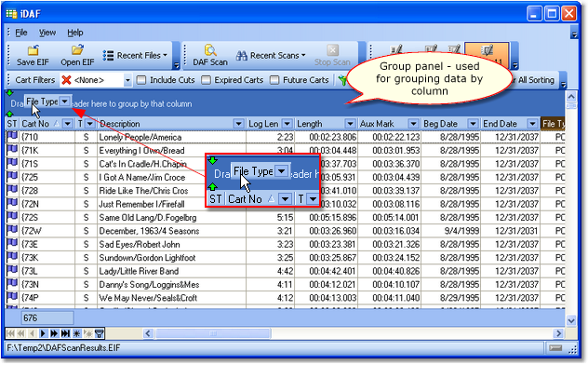
Task: Open the Help menu
Action: pos(75,33)
